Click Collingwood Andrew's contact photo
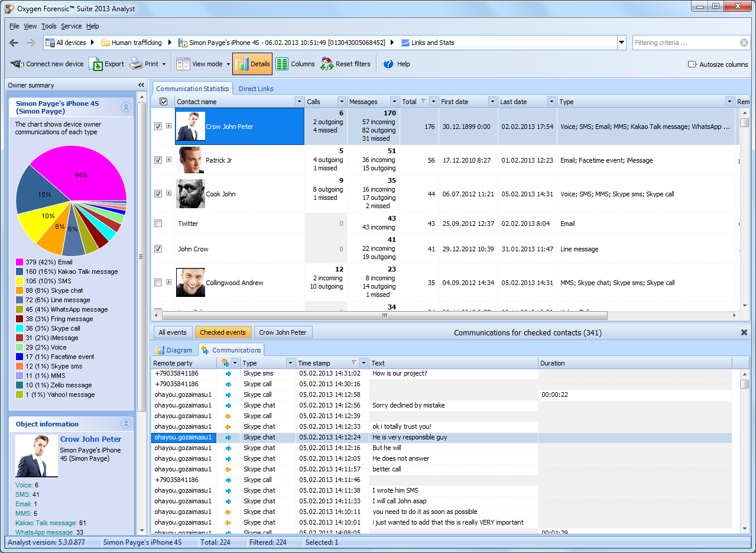Viewport: 756px width, 553px height. 191,283
